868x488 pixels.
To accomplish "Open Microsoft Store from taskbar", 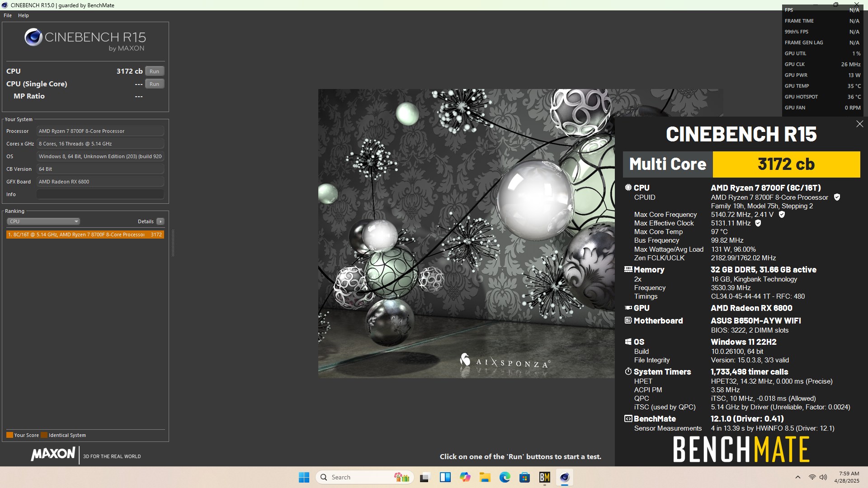I will (525, 477).
